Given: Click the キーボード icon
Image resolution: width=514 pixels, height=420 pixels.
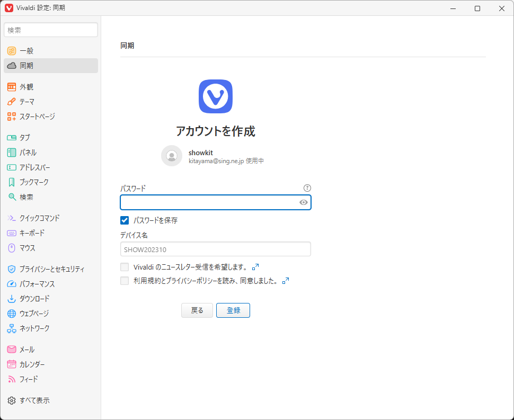Looking at the screenshot, I should pos(12,233).
